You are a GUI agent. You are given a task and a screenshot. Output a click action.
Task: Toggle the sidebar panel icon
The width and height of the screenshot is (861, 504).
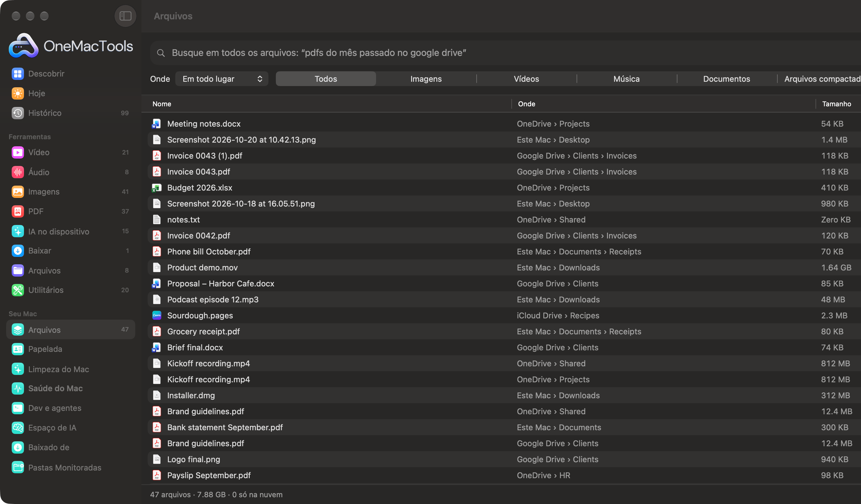point(125,16)
